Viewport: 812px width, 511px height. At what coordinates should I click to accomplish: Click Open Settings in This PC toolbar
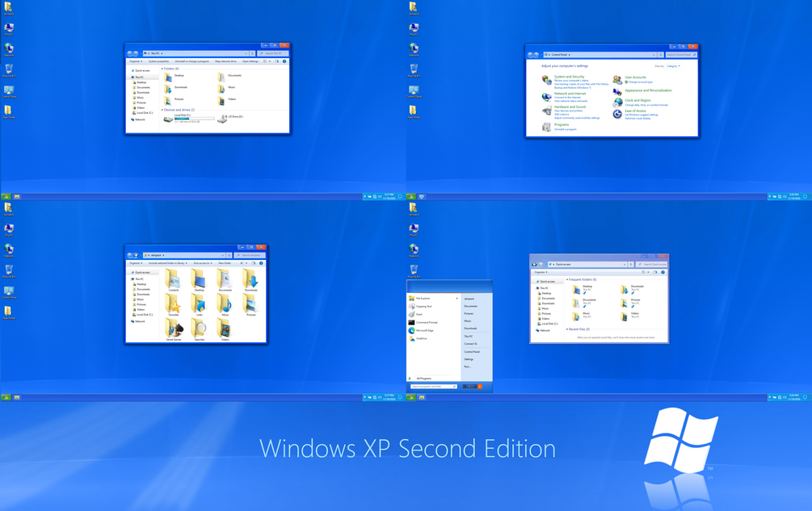[250, 61]
